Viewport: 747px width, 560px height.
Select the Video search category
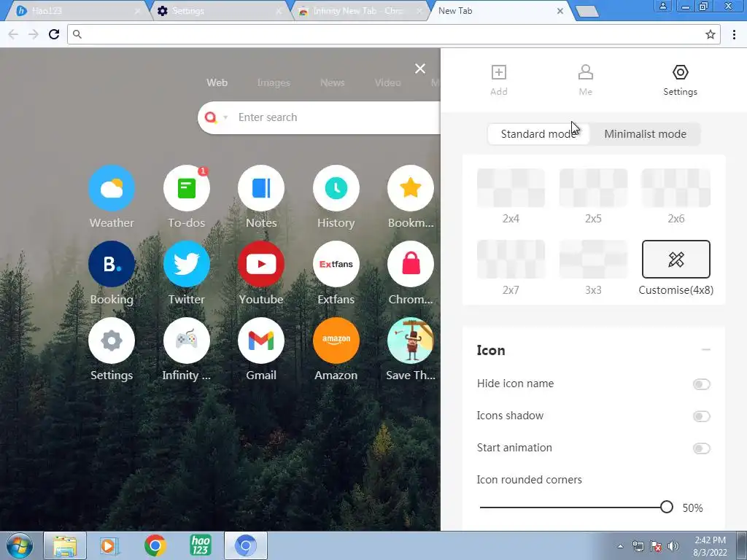pyautogui.click(x=387, y=82)
